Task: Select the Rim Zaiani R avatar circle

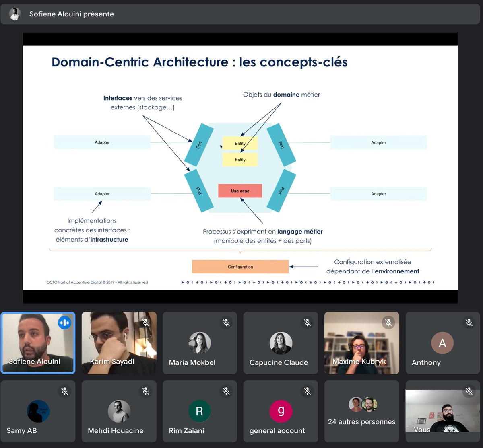Action: point(200,411)
